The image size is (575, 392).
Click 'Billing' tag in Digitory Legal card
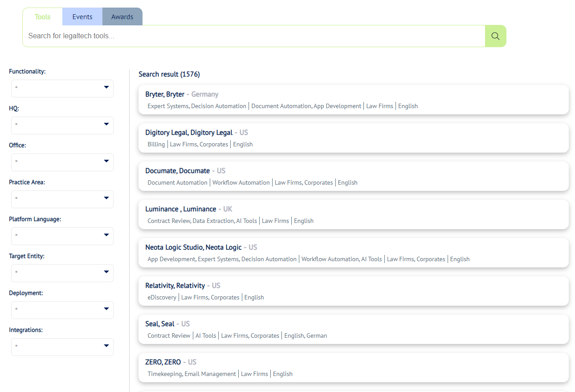(x=156, y=145)
